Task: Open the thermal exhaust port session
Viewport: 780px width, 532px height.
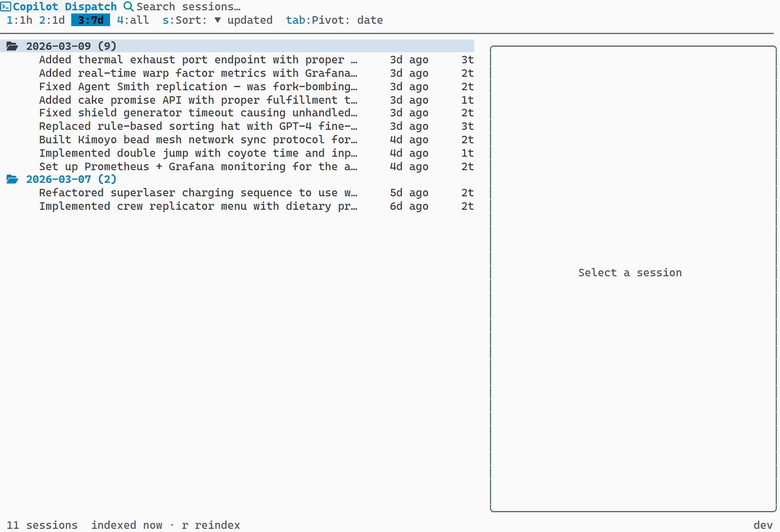Action: click(x=198, y=60)
